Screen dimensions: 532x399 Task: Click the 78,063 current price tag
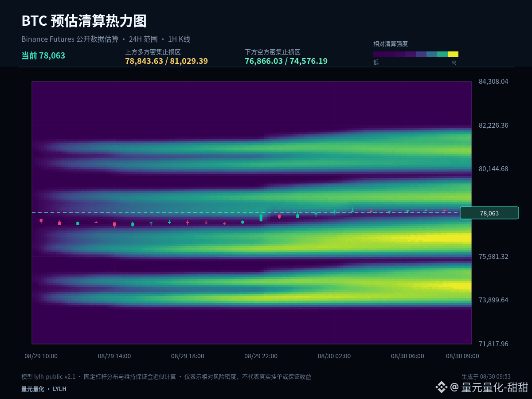(x=489, y=213)
